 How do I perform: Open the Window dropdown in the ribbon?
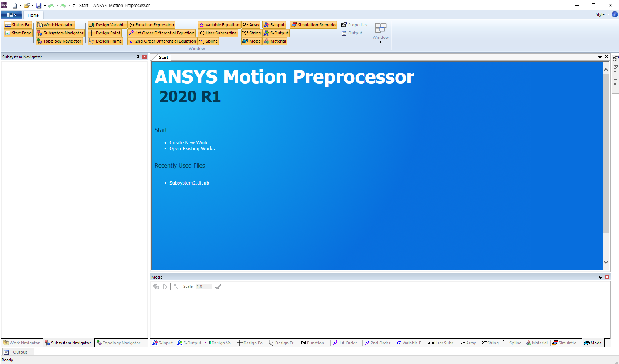point(381,33)
